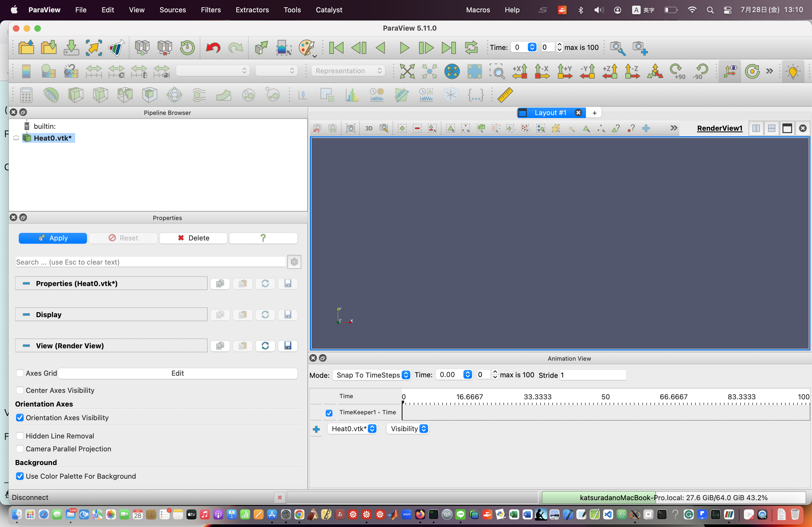The height and width of the screenshot is (527, 812).
Task: Enable Use Color Palette For Background
Action: tap(20, 476)
